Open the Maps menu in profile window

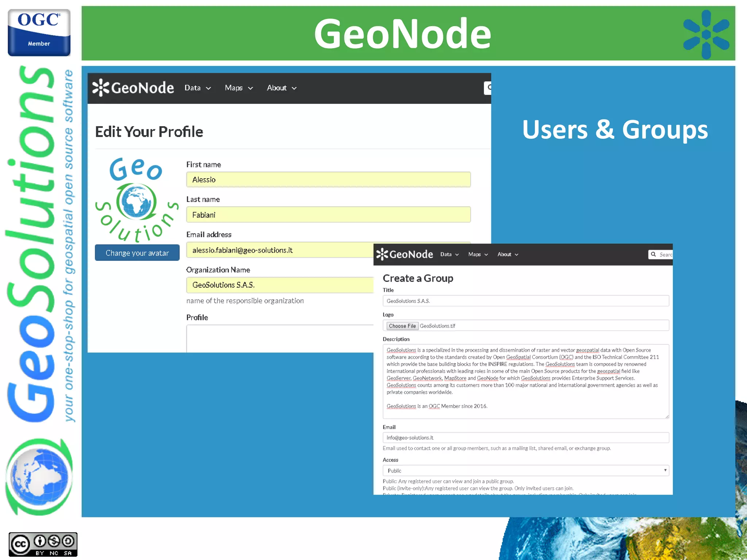239,88
